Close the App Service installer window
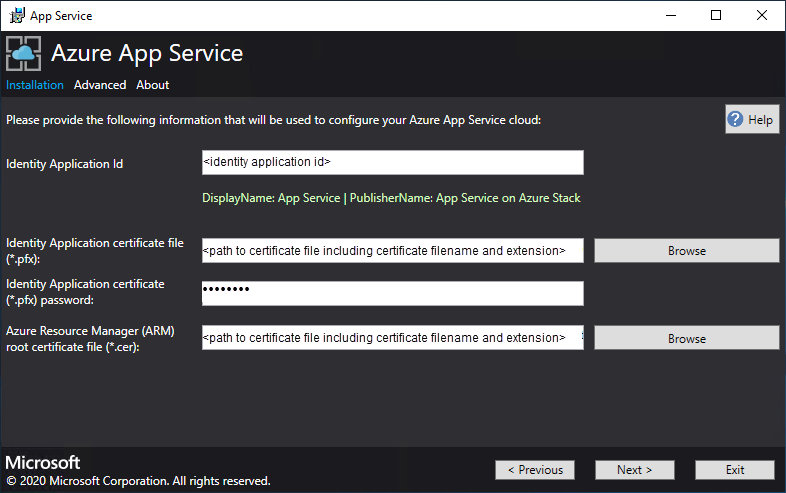Viewport: 786px width, 493px height. pos(761,15)
